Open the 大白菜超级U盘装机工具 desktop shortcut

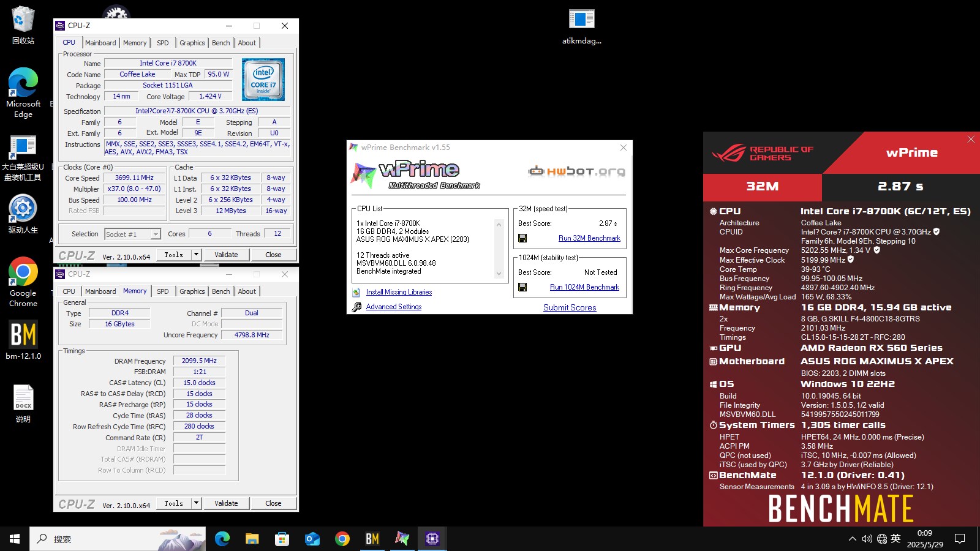click(23, 158)
